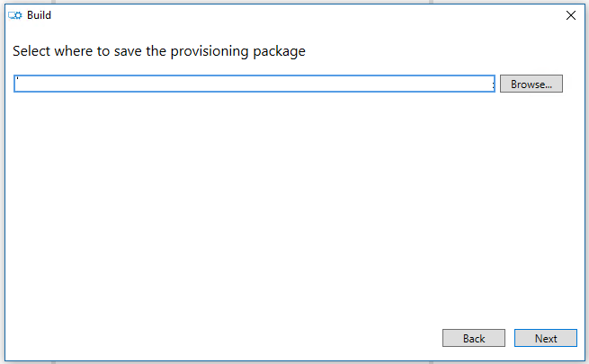Focus the provisioning package save path field
The width and height of the screenshot is (589, 364).
[254, 84]
